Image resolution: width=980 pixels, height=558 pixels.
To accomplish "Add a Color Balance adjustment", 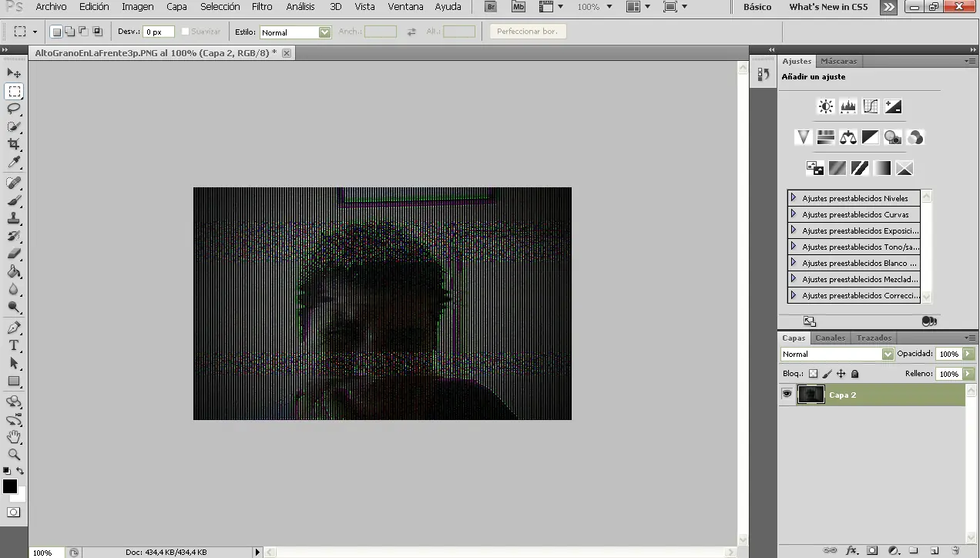I will tap(848, 137).
